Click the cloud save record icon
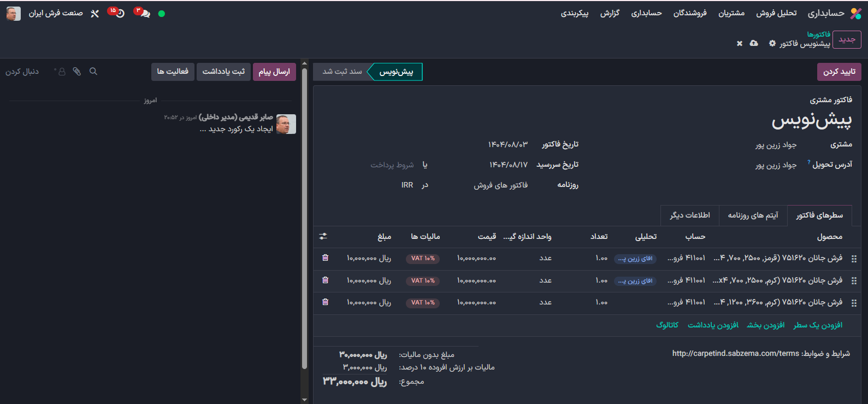The image size is (868, 404). (754, 43)
